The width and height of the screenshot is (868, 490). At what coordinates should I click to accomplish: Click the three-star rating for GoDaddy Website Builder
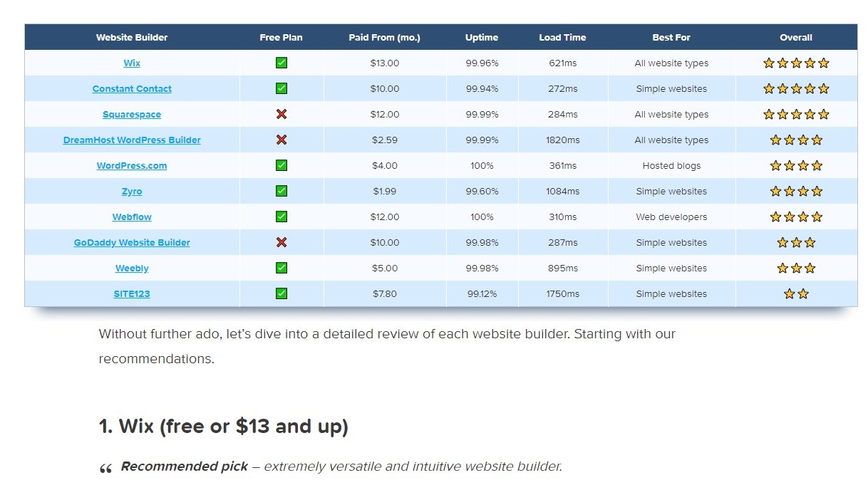point(796,242)
